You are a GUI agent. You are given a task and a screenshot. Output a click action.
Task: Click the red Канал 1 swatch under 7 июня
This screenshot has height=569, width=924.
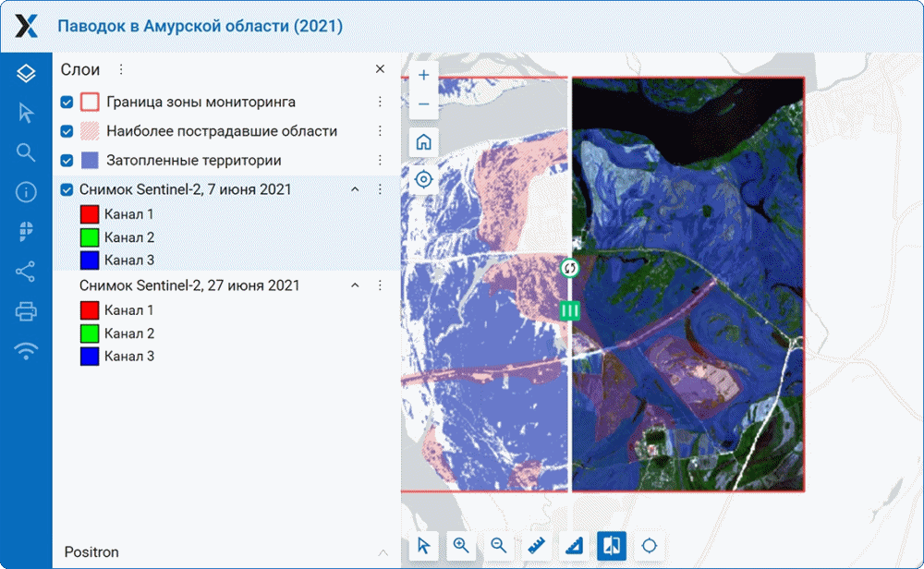(x=90, y=214)
